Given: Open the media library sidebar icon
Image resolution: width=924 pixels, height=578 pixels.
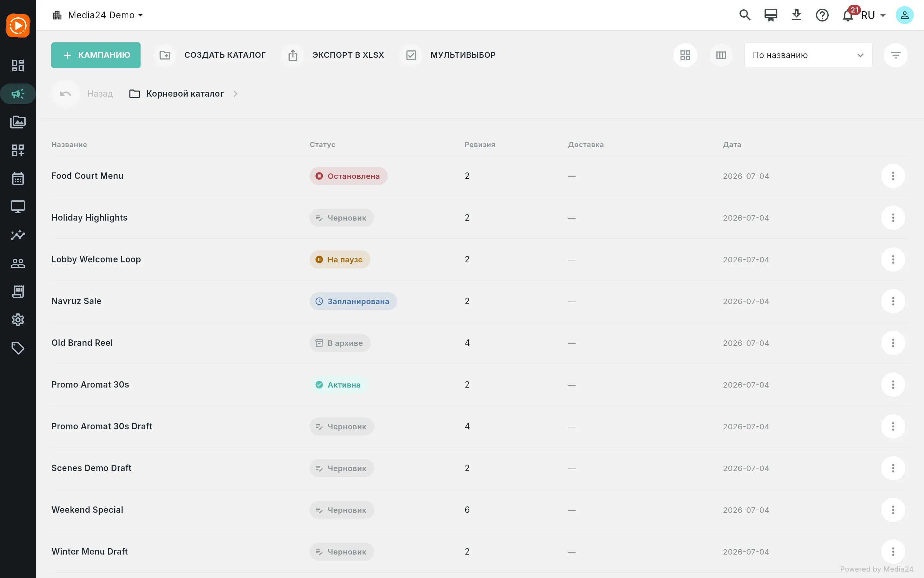Looking at the screenshot, I should 18,122.
